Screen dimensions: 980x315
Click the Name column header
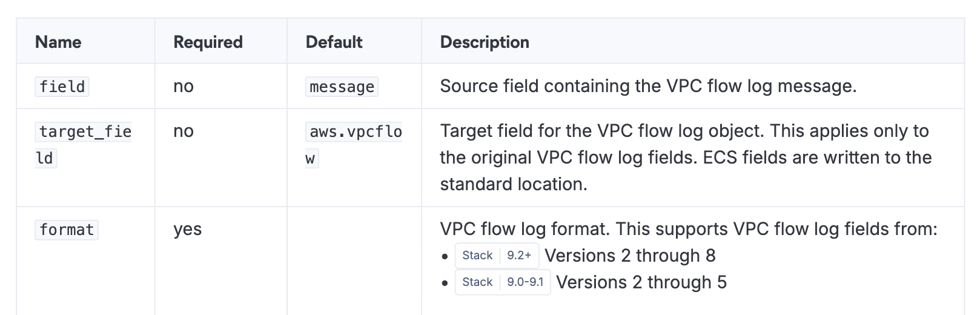coord(58,42)
